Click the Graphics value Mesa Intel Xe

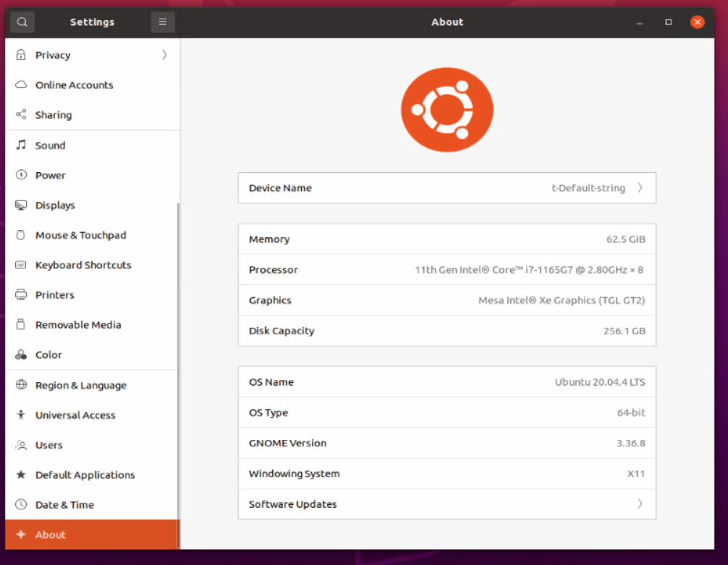[562, 300]
